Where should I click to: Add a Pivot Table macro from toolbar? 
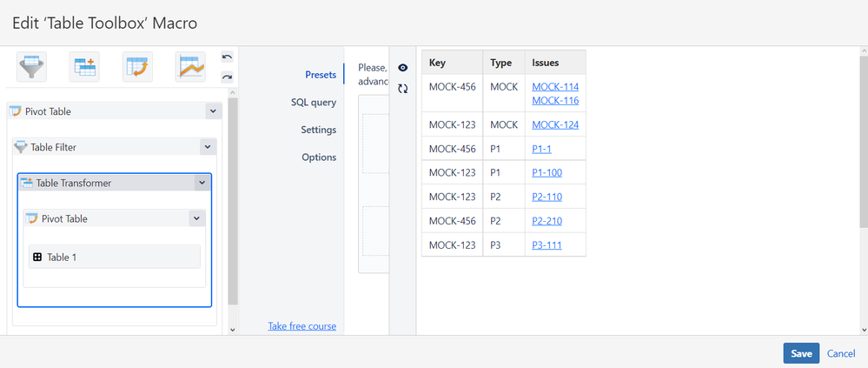(137, 67)
